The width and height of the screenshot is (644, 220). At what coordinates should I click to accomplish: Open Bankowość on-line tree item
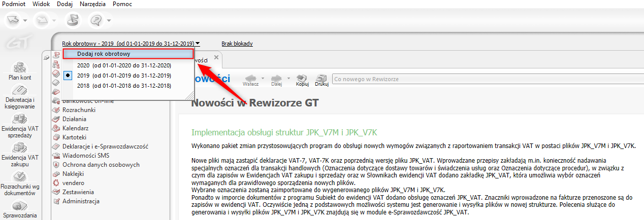coord(88,100)
